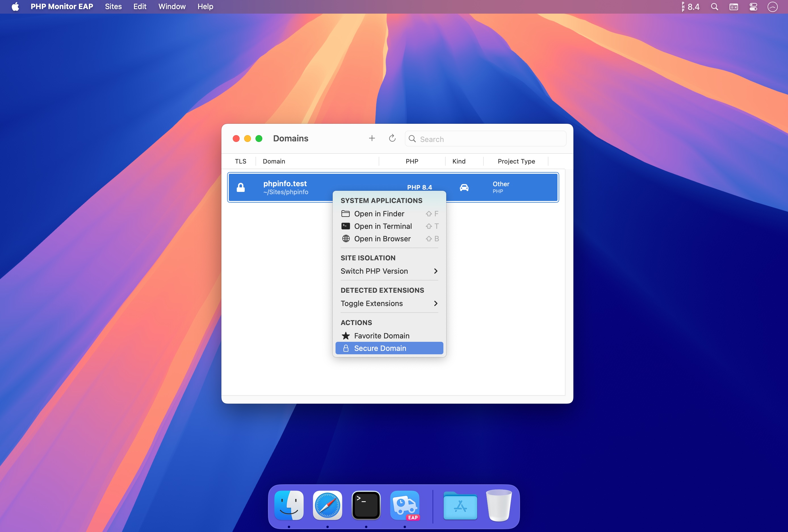The width and height of the screenshot is (788, 532).
Task: Sort by the PHP column header
Action: pyautogui.click(x=412, y=162)
